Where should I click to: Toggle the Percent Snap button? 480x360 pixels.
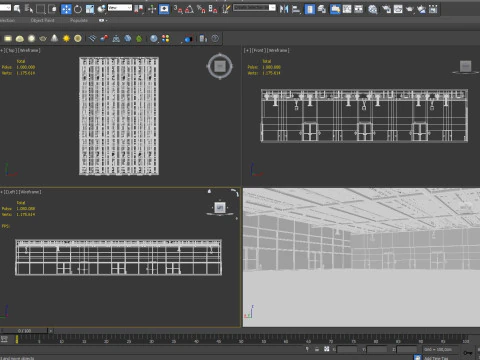[201, 9]
